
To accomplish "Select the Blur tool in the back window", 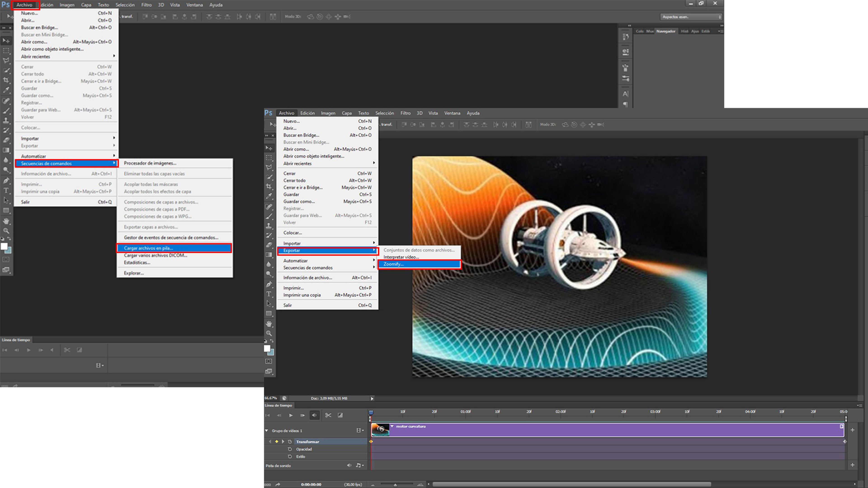I will click(6, 160).
